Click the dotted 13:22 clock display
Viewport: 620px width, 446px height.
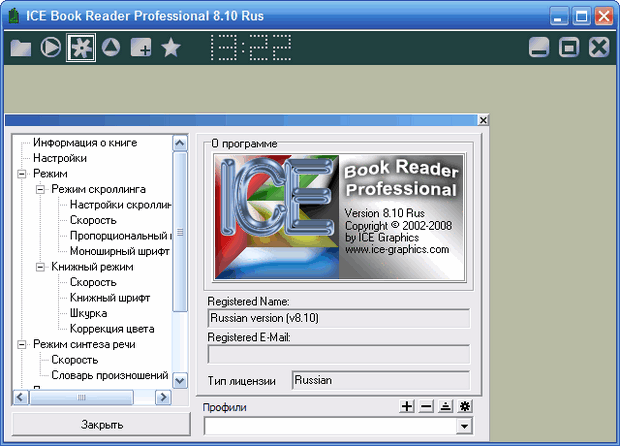(x=250, y=47)
